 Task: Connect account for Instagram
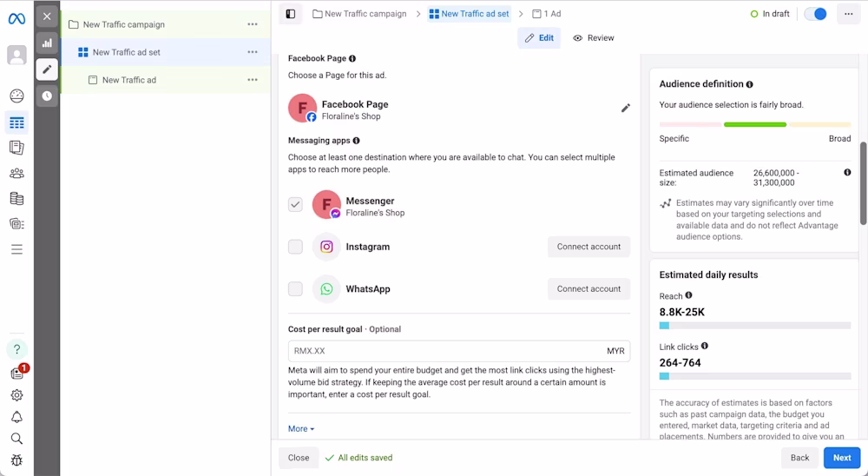pyautogui.click(x=589, y=247)
